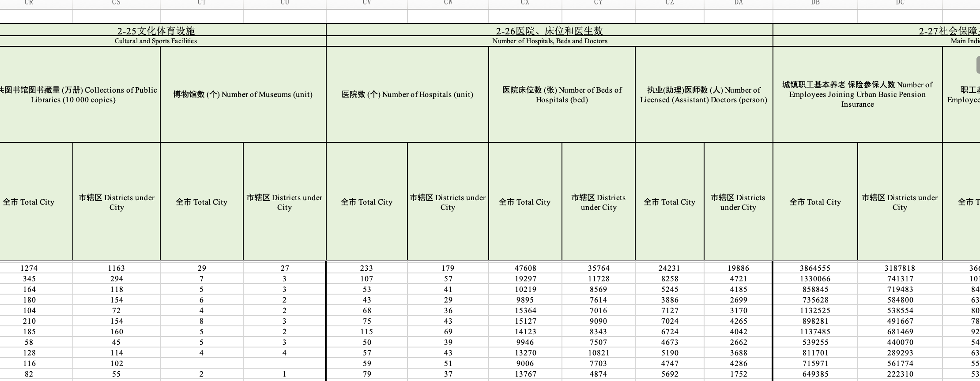Click the cell containing 858845
The width and height of the screenshot is (980, 381).
tap(815, 289)
